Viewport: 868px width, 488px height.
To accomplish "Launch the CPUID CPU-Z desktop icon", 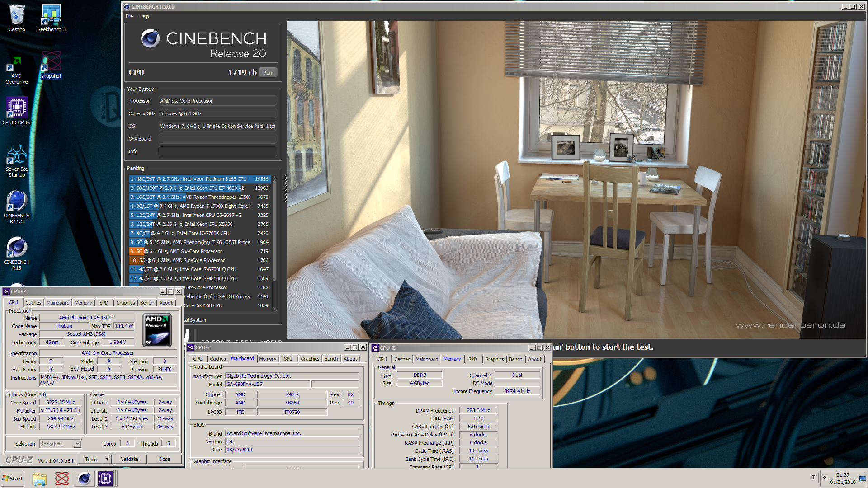I will pos(17,111).
